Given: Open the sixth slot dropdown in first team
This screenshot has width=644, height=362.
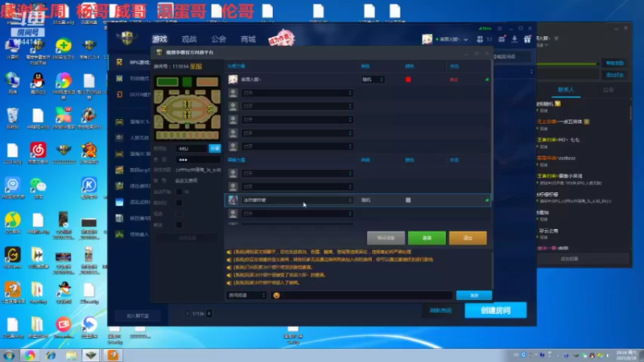Looking at the screenshot, I should click(297, 146).
